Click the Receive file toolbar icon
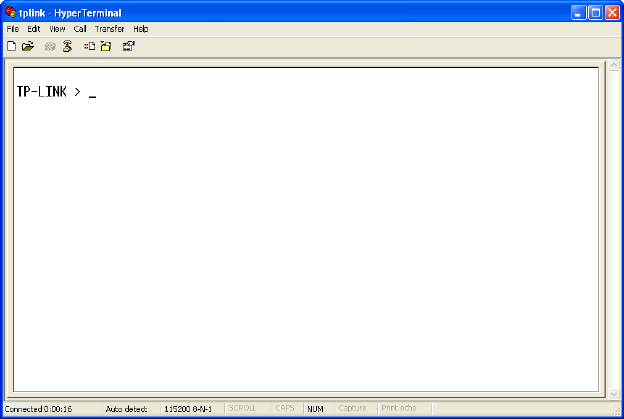Image resolution: width=624 pixels, height=419 pixels. 106,47
